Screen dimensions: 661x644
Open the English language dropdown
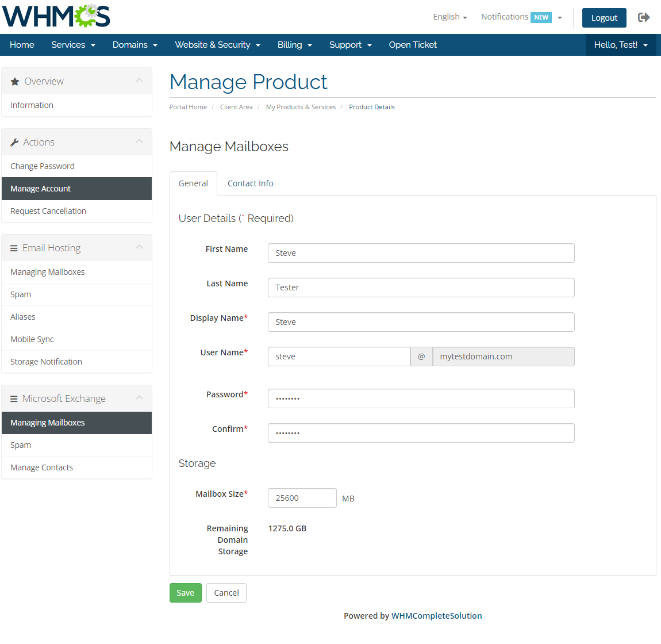pyautogui.click(x=450, y=17)
